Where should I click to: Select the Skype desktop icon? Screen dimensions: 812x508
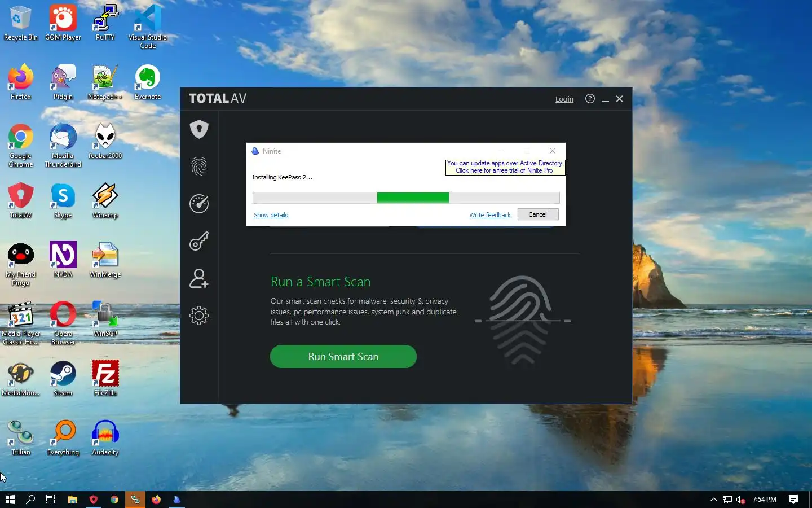(63, 202)
